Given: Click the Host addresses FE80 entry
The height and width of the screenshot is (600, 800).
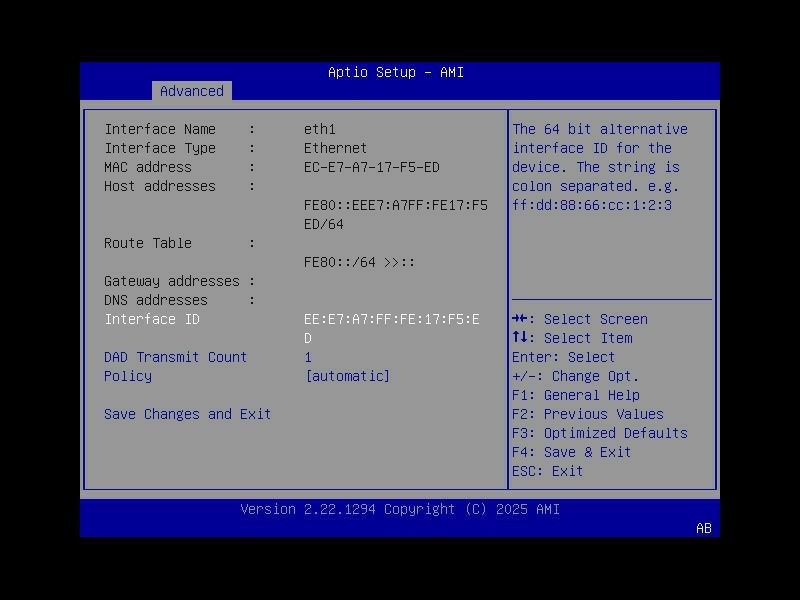Looking at the screenshot, I should click(395, 205).
